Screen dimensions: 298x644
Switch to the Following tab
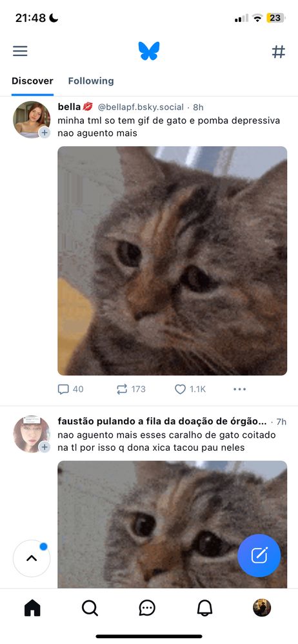click(91, 81)
